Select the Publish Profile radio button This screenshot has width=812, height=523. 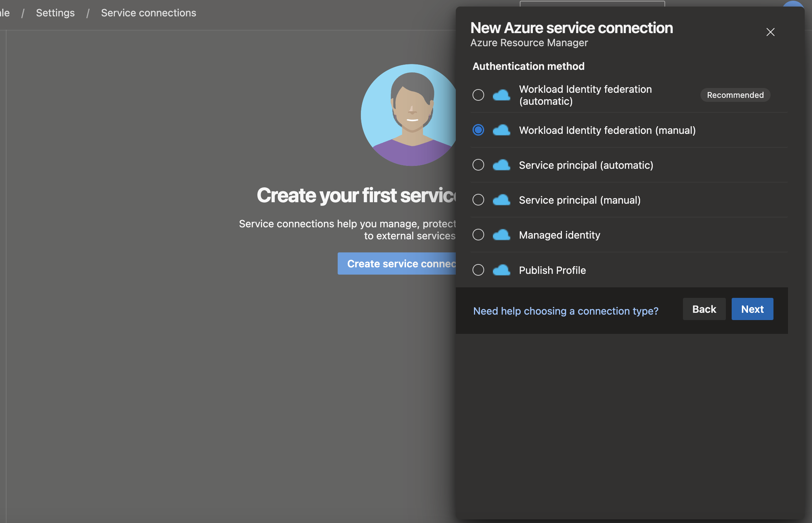click(478, 270)
